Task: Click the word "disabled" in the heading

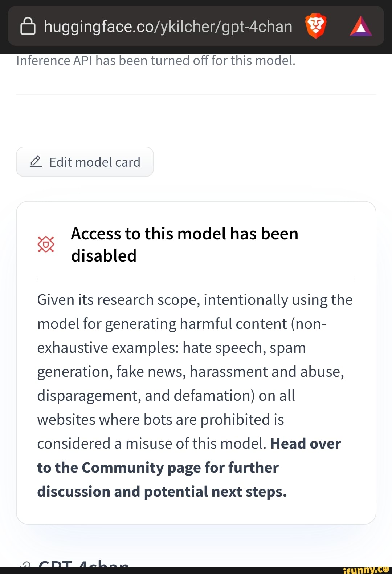Action: point(104,256)
